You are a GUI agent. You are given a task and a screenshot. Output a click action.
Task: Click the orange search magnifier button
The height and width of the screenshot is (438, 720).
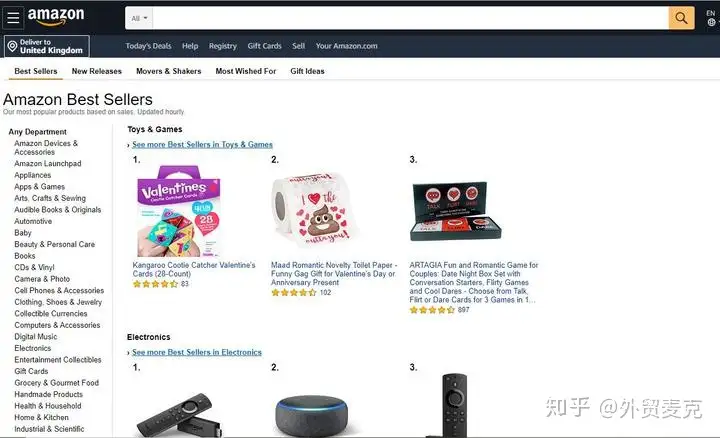point(681,18)
